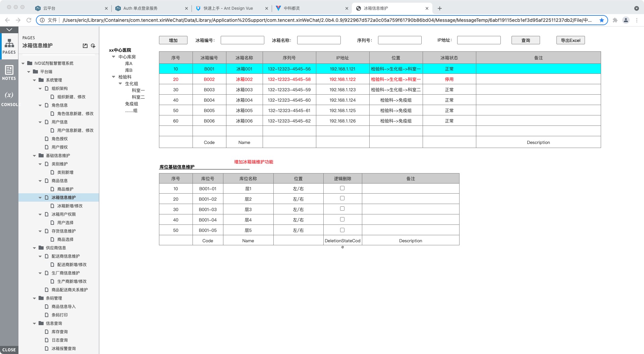The image size is (644, 354).
Task: Open the 冰箱报警查询 page
Action: click(63, 349)
